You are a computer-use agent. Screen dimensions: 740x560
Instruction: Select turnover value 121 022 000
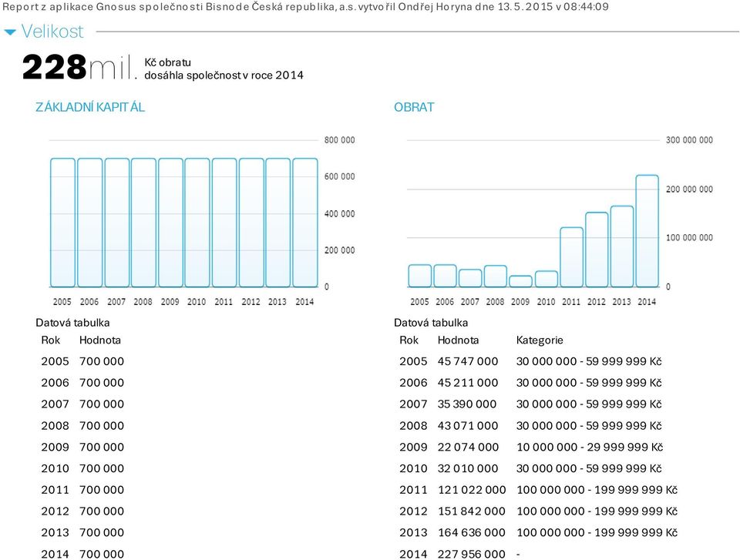click(472, 490)
